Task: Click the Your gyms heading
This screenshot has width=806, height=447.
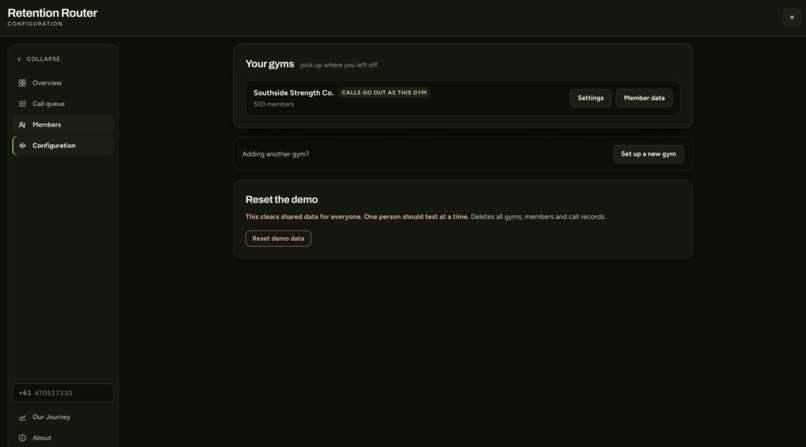Action: 269,64
